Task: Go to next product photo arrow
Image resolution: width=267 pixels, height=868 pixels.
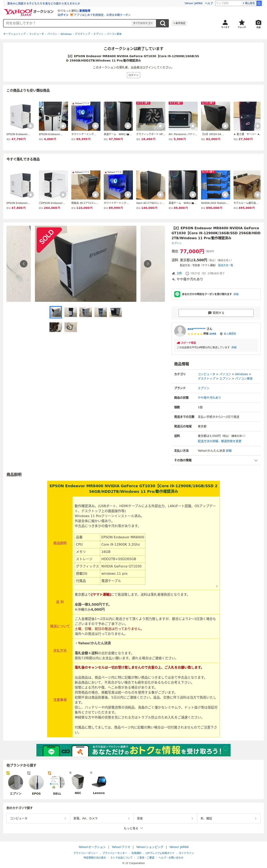Action: click(148, 264)
